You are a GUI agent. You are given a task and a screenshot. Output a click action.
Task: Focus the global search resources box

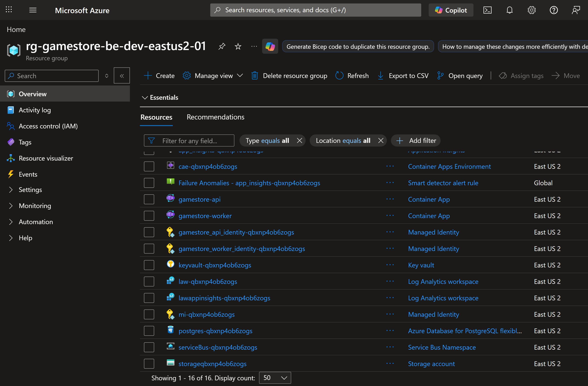(x=315, y=10)
